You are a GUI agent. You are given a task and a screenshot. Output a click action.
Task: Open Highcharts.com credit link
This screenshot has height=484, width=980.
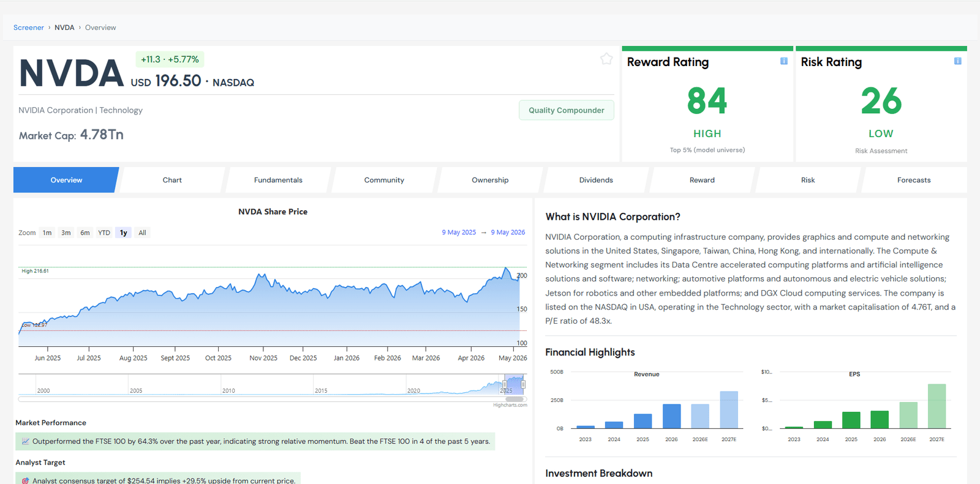510,405
